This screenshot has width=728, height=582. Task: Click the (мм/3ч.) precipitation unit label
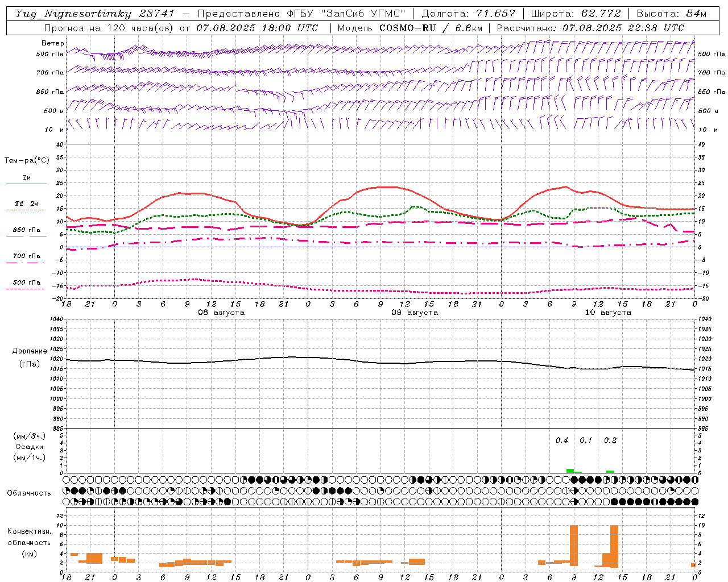[x=30, y=436]
